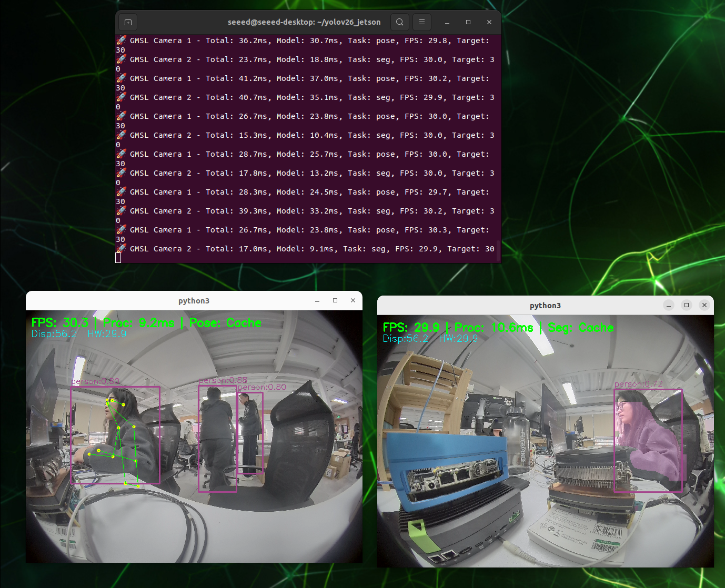Minimize the Seg python3 window
Screen dimensions: 725x588
pyautogui.click(x=669, y=305)
